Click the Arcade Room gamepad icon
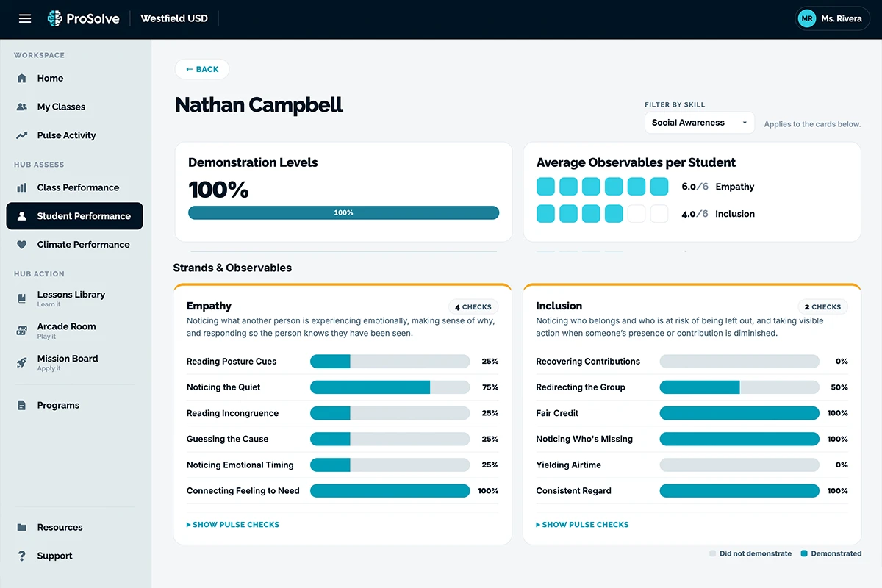The width and height of the screenshot is (882, 588). tap(22, 331)
